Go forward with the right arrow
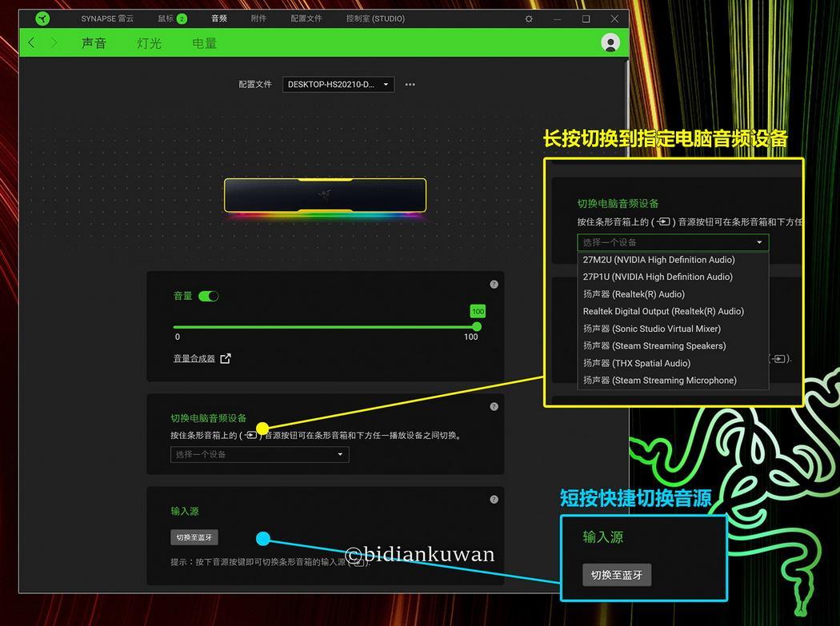Screen dimensions: 840x626 [x=54, y=43]
